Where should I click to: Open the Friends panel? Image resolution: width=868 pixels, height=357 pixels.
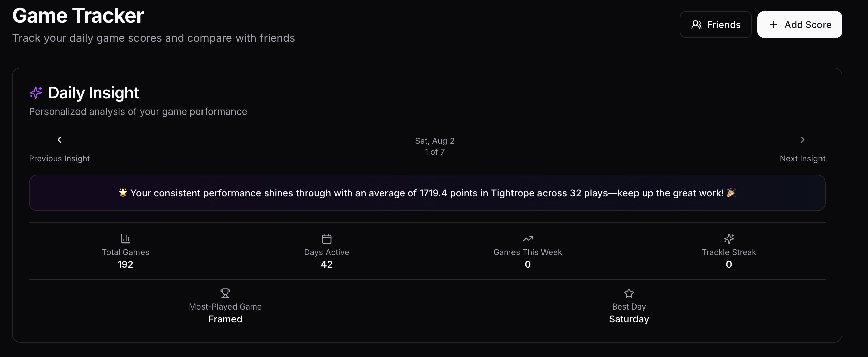(x=715, y=24)
